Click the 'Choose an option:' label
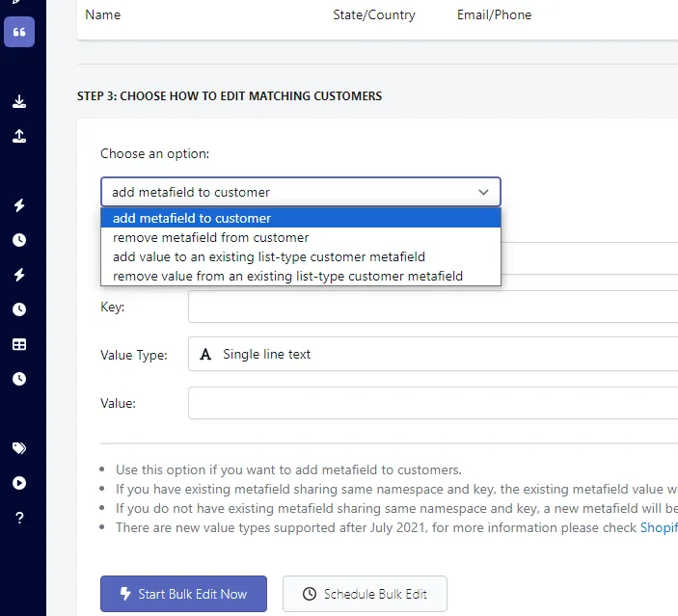 tap(155, 154)
